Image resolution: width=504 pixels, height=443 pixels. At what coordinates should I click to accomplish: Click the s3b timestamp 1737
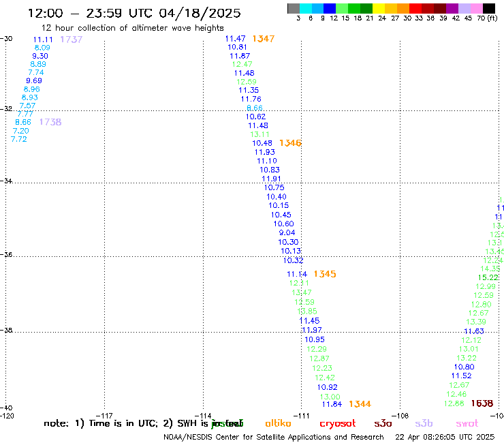point(72,40)
